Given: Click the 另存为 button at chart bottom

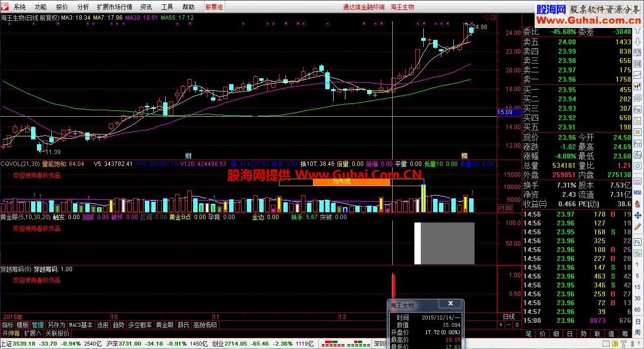Looking at the screenshot, I should pos(56,325).
